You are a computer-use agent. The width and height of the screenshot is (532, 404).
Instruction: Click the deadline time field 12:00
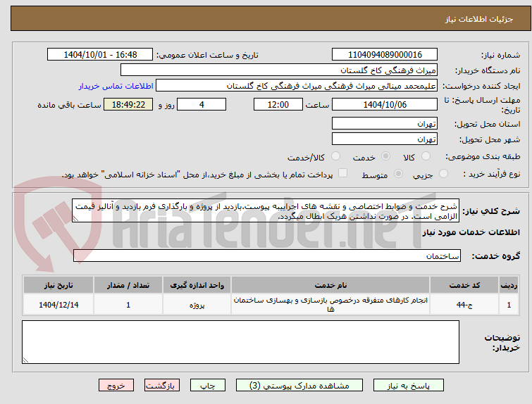coord(278,104)
